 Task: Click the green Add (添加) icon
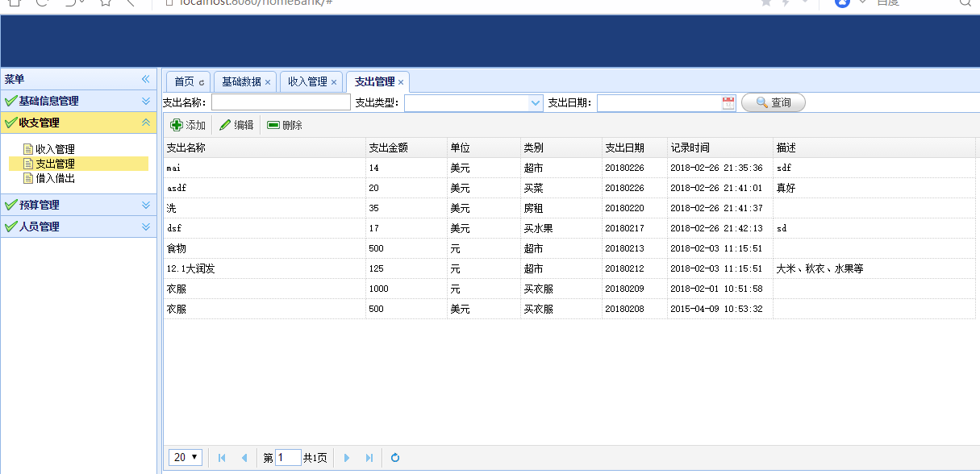(177, 125)
